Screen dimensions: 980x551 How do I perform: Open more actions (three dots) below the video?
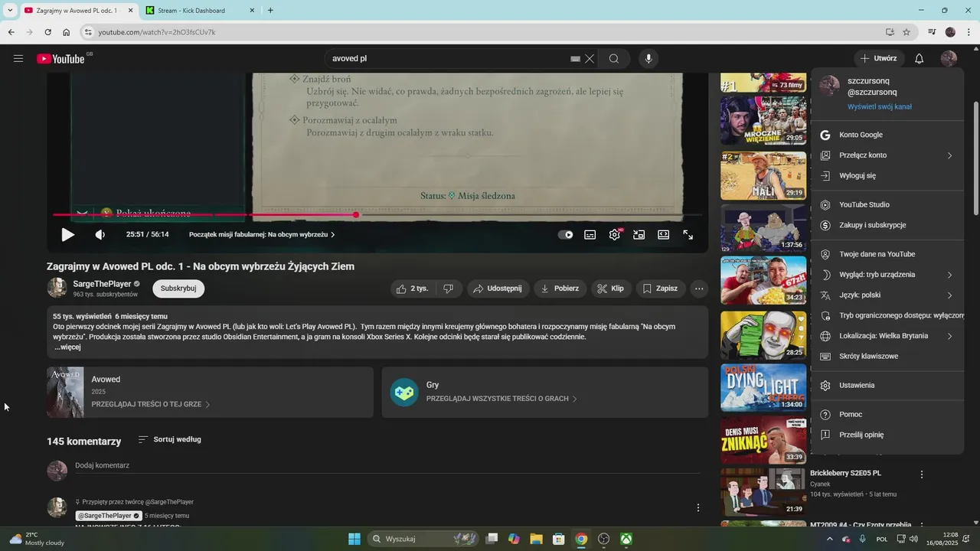[699, 289]
